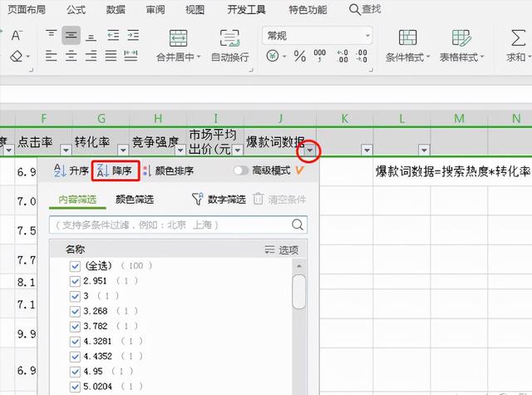Click the 查找 search icon
Image resolution: width=532 pixels, height=395 pixels.
point(355,9)
